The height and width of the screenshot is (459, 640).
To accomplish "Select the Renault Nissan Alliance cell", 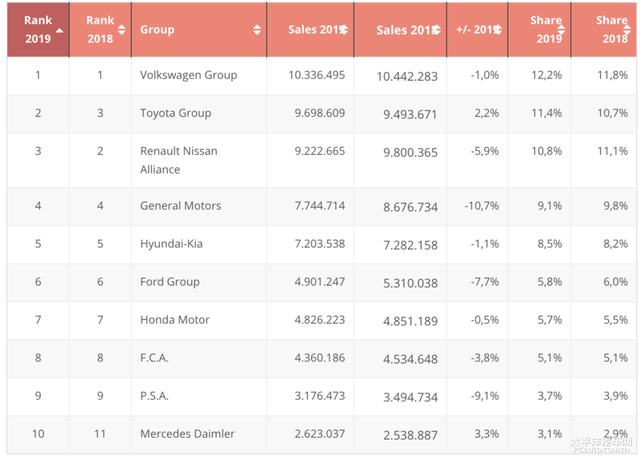I will coord(179,160).
